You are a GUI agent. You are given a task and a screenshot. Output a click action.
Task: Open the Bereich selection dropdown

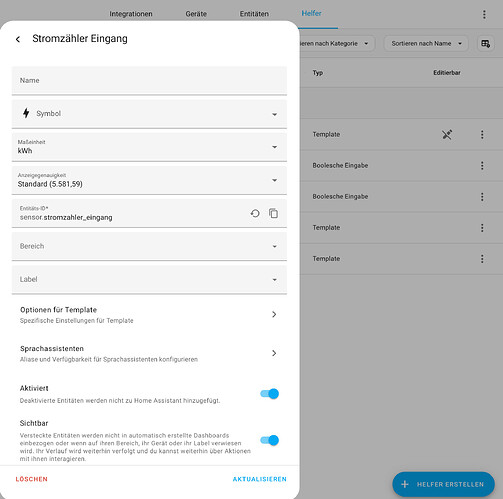149,246
